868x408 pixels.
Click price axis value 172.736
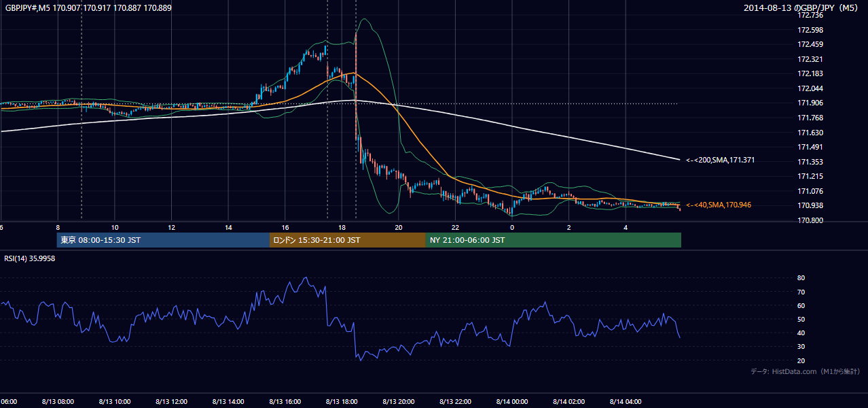coord(810,15)
